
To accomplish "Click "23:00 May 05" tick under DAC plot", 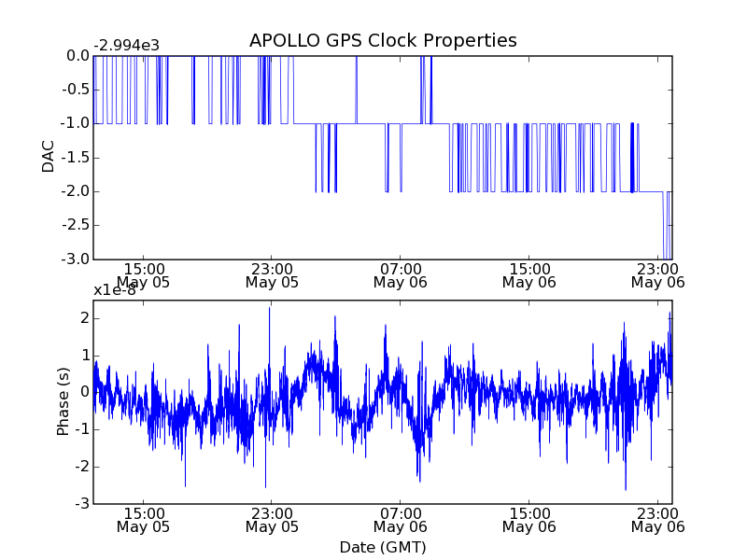I will point(272,276).
